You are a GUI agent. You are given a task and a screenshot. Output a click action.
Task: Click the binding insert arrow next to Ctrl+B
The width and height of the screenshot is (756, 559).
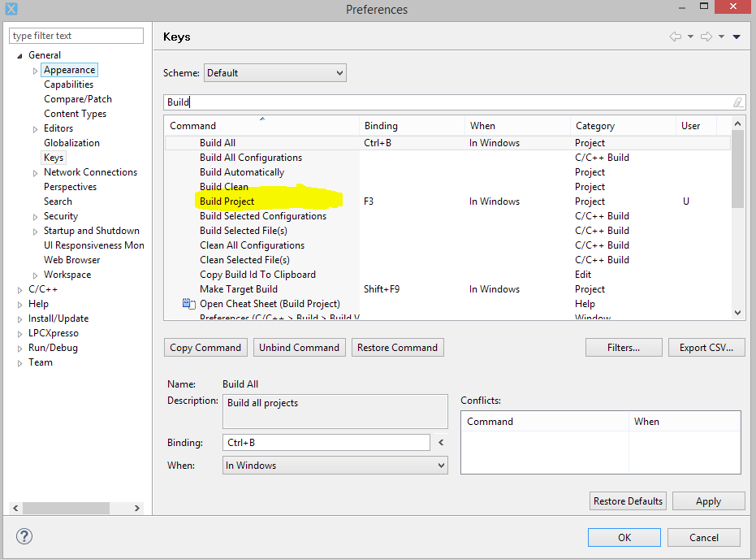click(x=441, y=442)
